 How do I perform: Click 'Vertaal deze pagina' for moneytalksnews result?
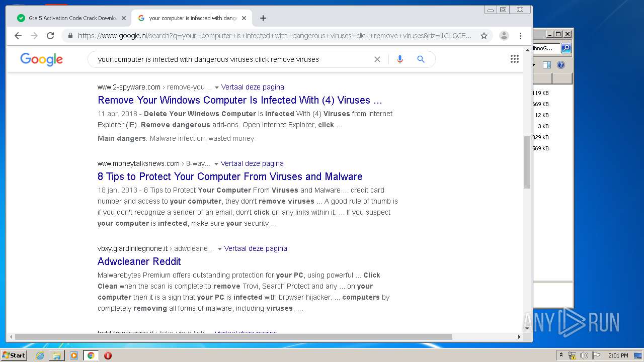tap(252, 163)
